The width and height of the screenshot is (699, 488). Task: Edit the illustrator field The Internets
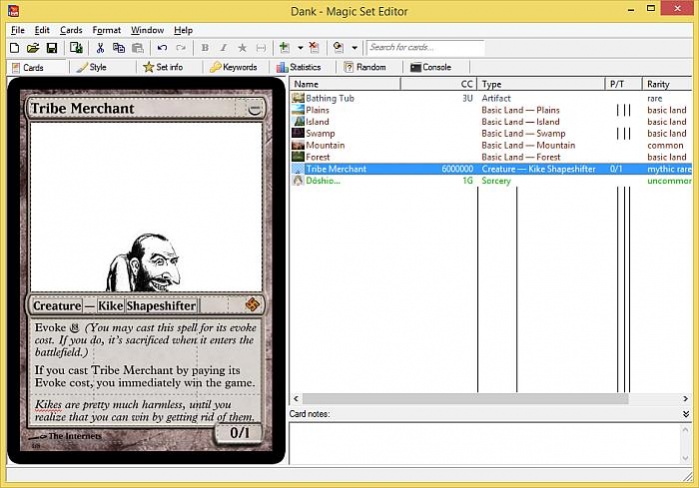[74, 436]
